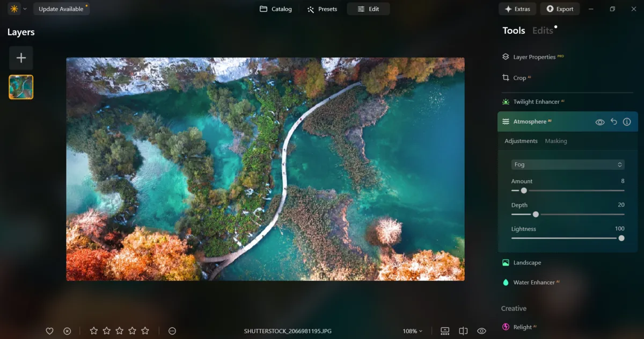The width and height of the screenshot is (644, 339).
Task: Enable quick preview of original image
Action: (481, 331)
